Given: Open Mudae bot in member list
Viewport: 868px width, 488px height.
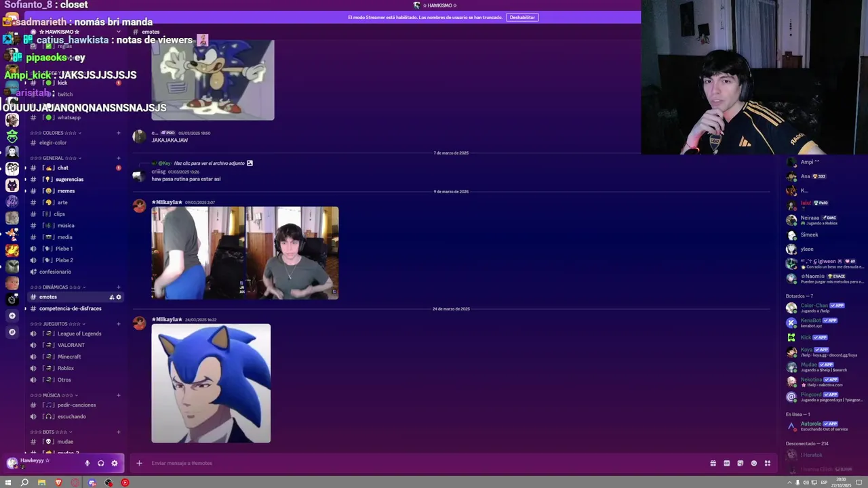Looking at the screenshot, I should point(825,367).
